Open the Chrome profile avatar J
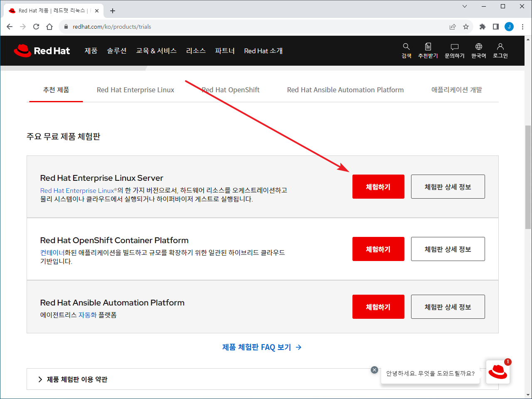This screenshot has width=532, height=399. click(x=509, y=27)
